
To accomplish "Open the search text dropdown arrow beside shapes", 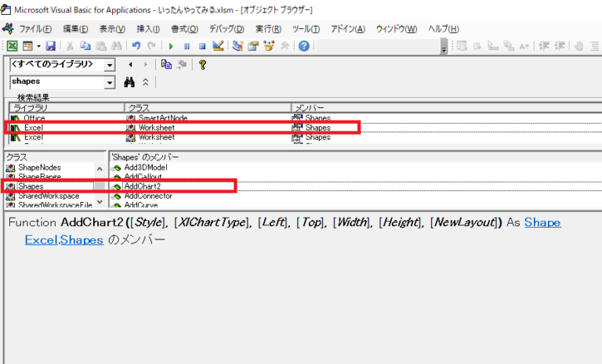I will [x=109, y=82].
